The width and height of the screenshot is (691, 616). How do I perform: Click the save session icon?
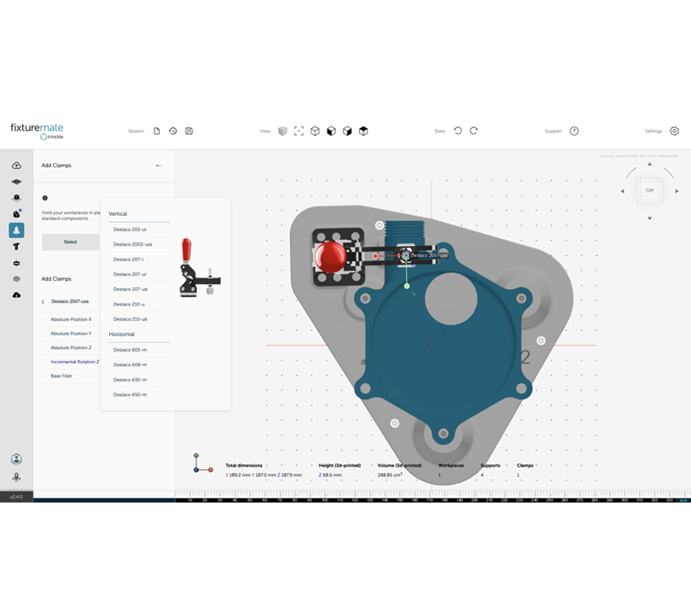(189, 131)
